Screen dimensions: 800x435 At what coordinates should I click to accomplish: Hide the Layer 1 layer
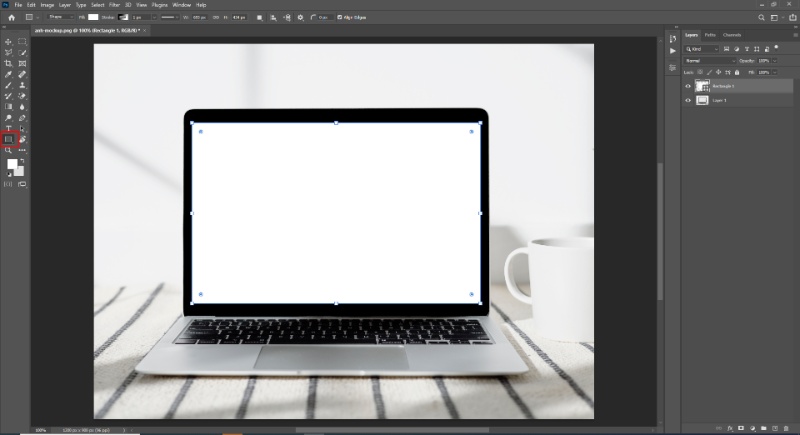(x=688, y=100)
